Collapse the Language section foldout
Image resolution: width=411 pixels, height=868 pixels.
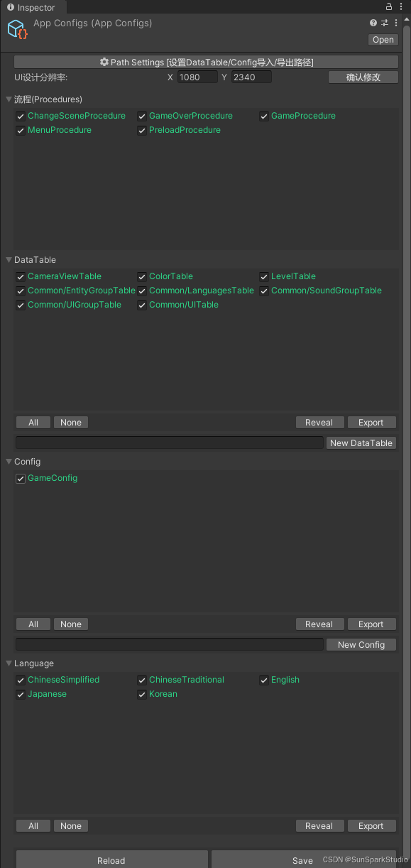point(9,663)
